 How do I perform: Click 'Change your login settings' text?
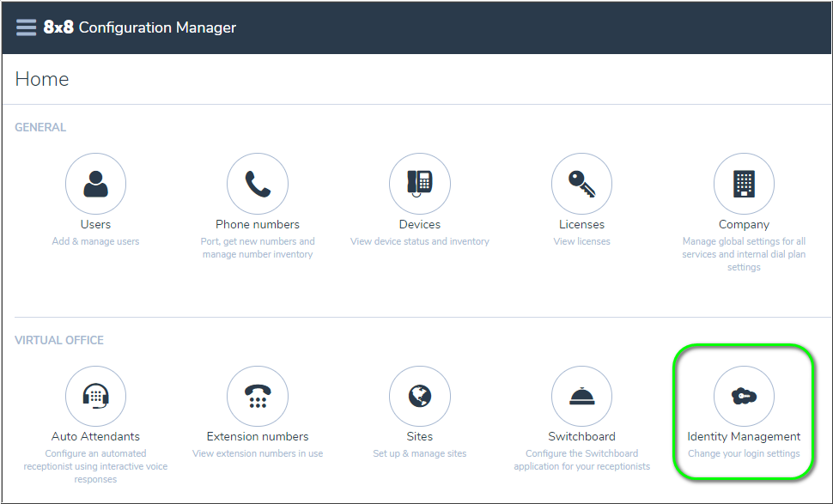[x=744, y=453]
